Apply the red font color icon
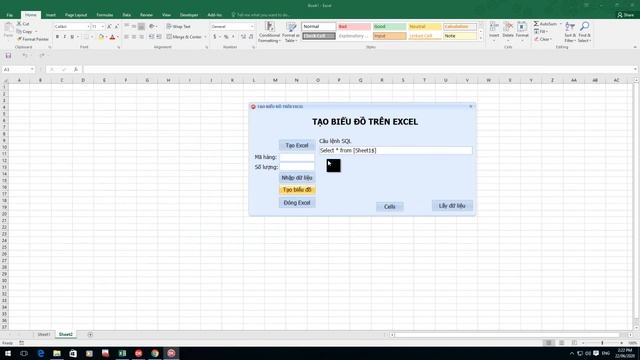This screenshot has height=360, width=640. [112, 37]
